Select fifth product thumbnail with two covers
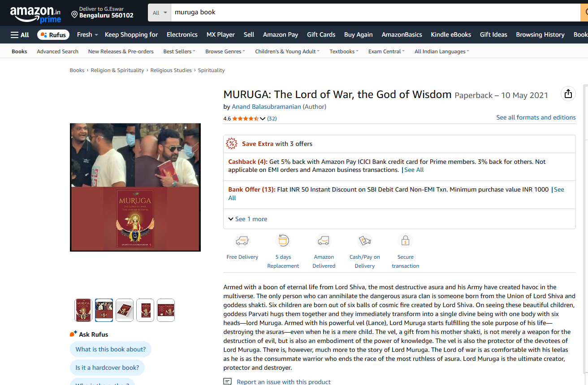Image resolution: width=588 pixels, height=385 pixels. coord(166,310)
